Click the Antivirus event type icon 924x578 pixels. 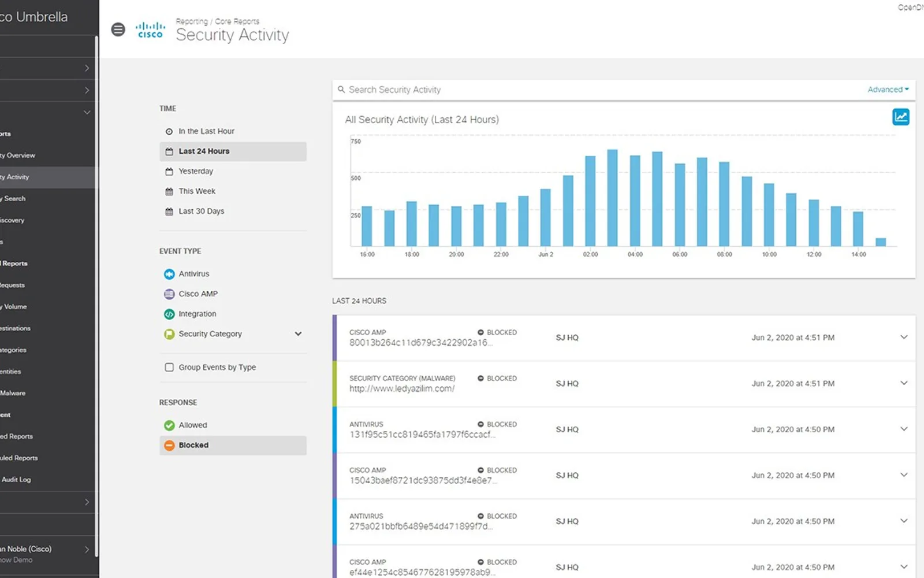[169, 274]
